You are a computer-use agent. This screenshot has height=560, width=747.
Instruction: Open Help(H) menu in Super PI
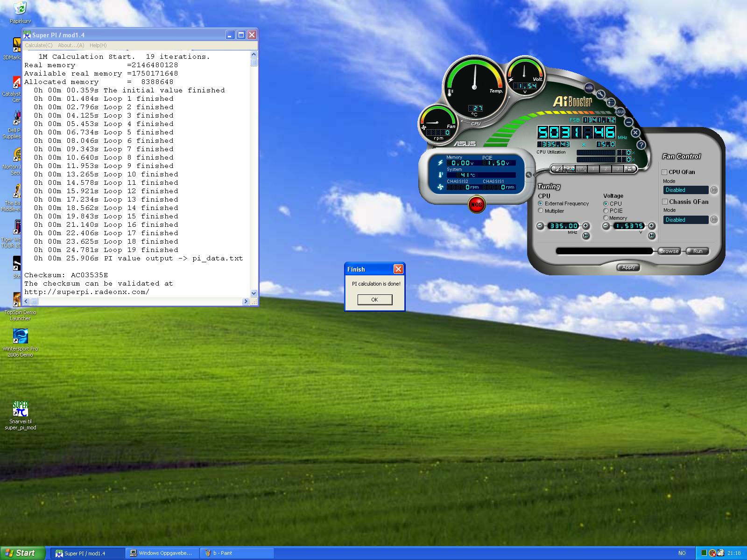click(98, 45)
